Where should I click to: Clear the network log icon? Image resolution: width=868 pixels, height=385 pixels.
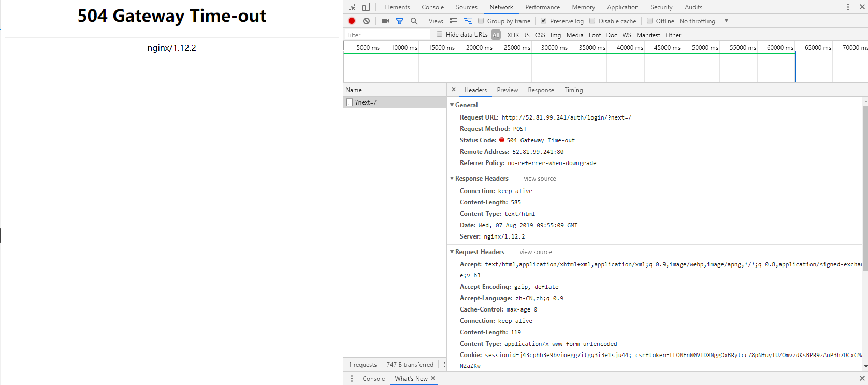pyautogui.click(x=366, y=21)
